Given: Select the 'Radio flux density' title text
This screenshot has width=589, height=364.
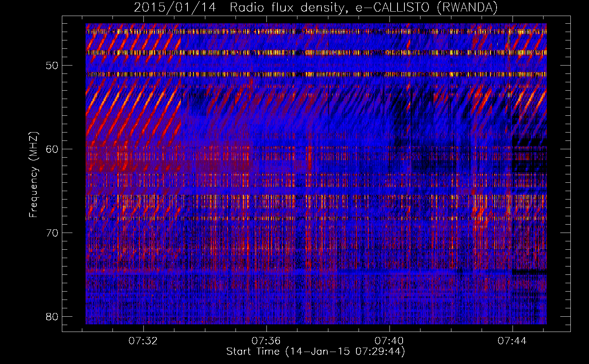Looking at the screenshot, I should pos(287,7).
